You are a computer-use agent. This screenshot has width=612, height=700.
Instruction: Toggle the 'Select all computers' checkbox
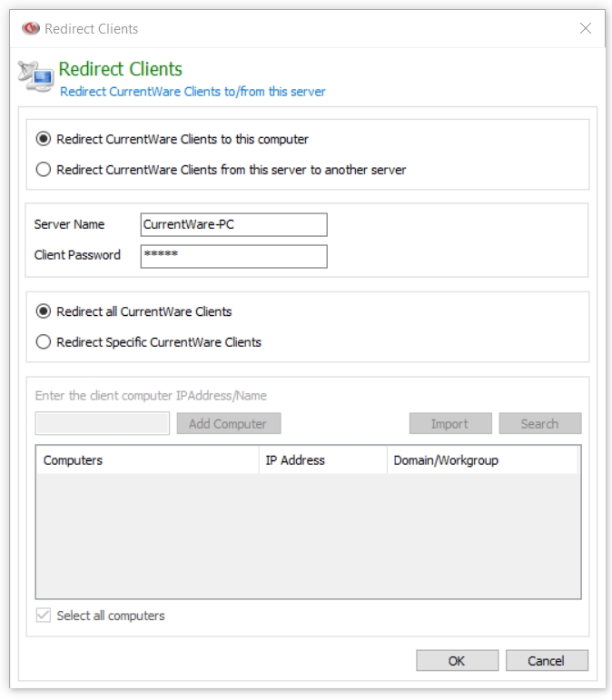tap(43, 616)
